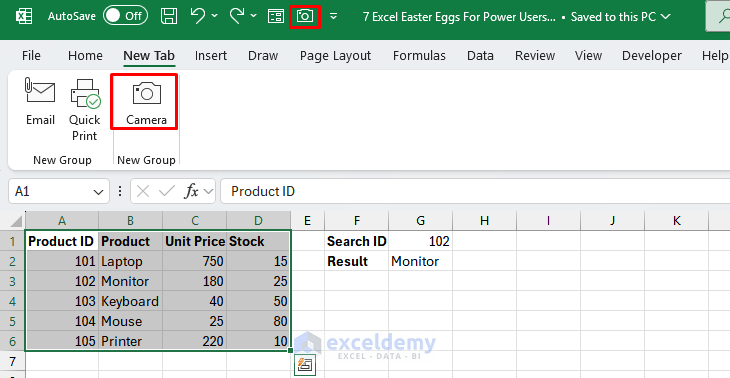Click the 'Laptop' cell
Viewport: 730px width, 378px height.
pyautogui.click(x=130, y=262)
